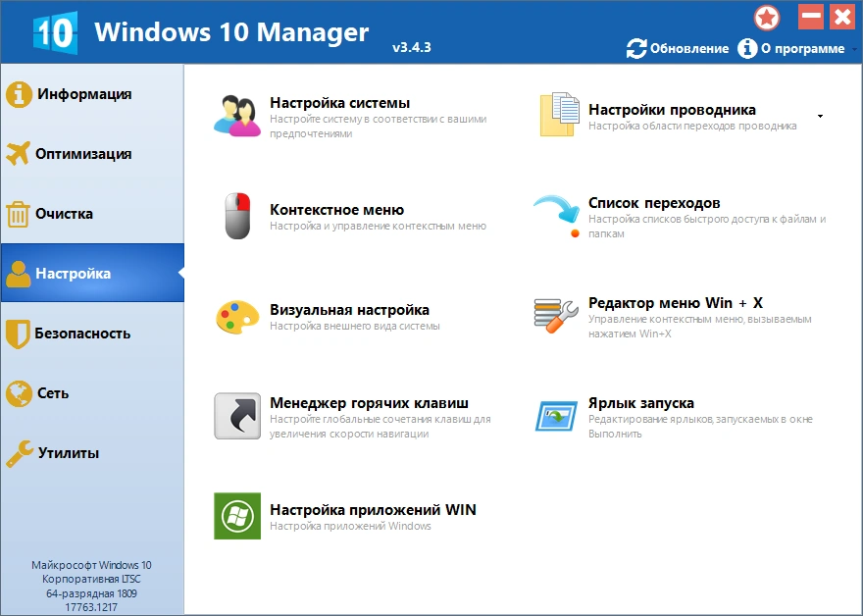Select the Настройка sidebar tab
The height and width of the screenshot is (616, 863).
pos(92,273)
